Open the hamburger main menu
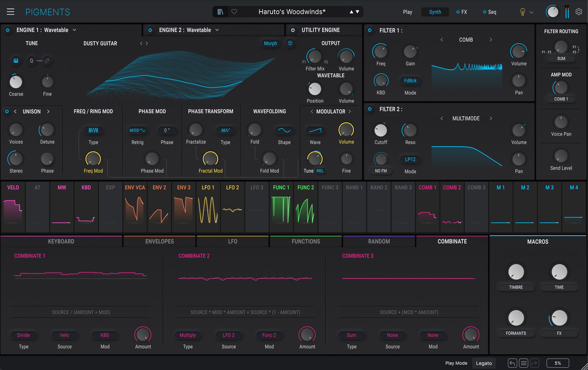Viewport: 588px width, 370px height. click(x=11, y=12)
